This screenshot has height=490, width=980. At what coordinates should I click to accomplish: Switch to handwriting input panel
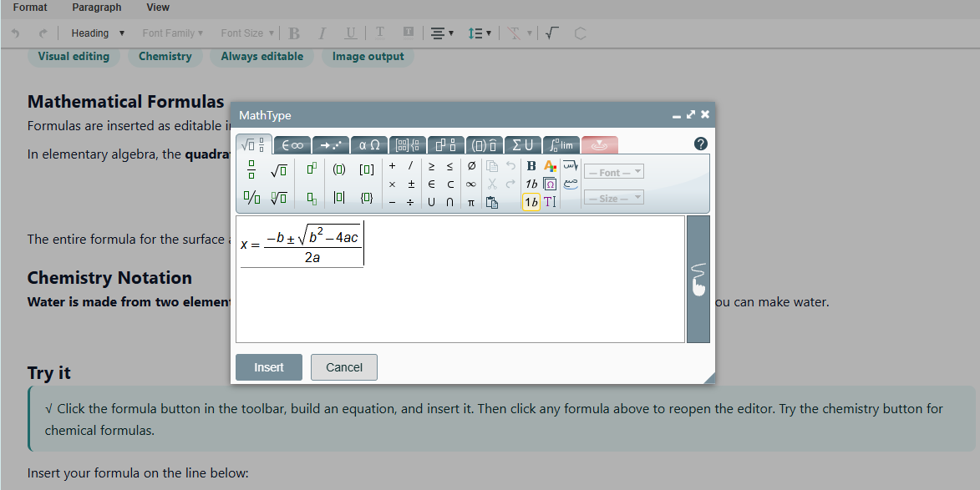[698, 279]
